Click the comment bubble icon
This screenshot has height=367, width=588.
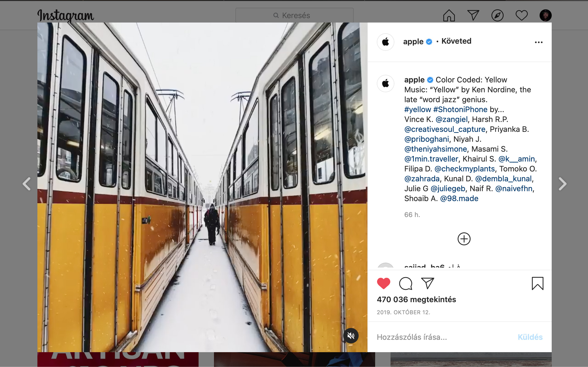tap(405, 283)
